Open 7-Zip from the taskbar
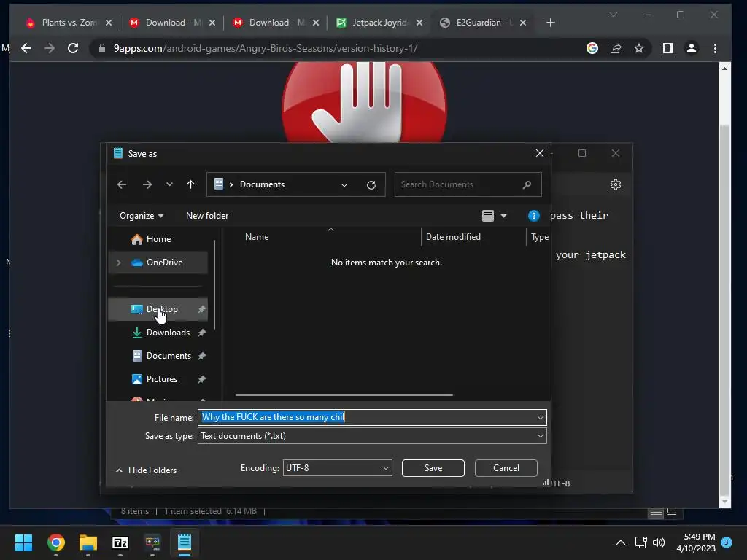This screenshot has height=560, width=747. coord(120,542)
